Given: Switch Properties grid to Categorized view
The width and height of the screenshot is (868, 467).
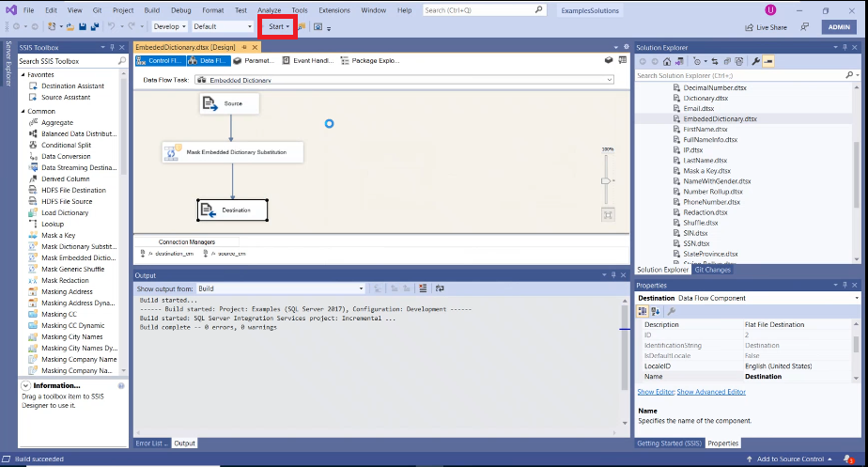Looking at the screenshot, I should tap(643, 311).
